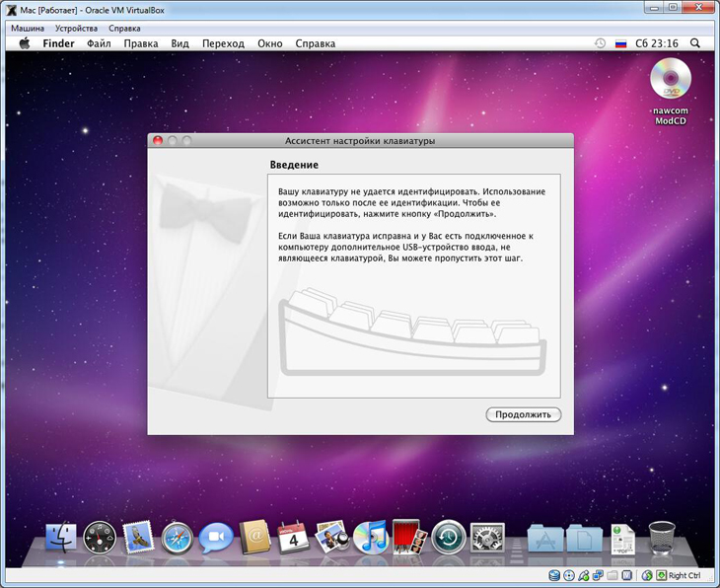This screenshot has height=588, width=720.
Task: Click the Russian flag input source icon
Action: click(x=620, y=43)
